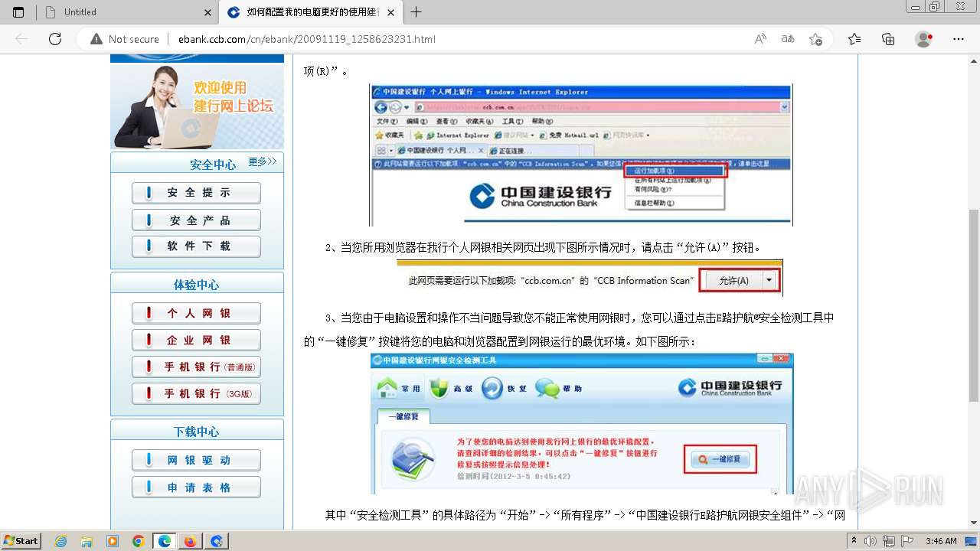Open the 安全产品 button

point(196,220)
